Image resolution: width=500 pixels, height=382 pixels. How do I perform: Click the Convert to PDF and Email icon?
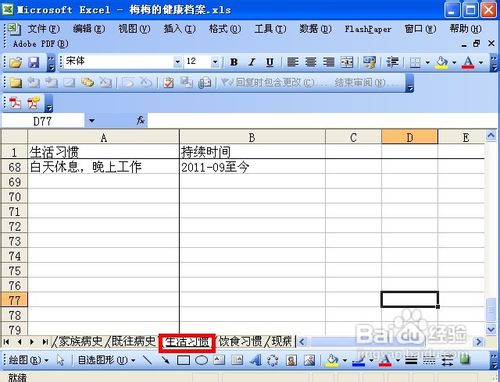click(33, 103)
